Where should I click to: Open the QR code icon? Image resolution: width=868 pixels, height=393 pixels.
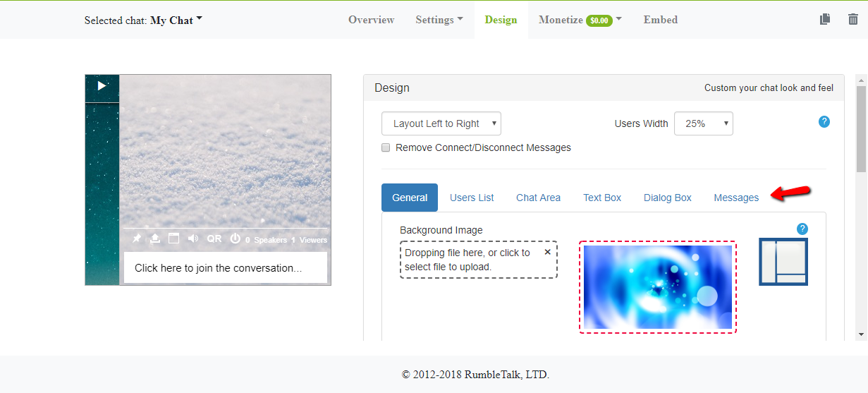[214, 239]
